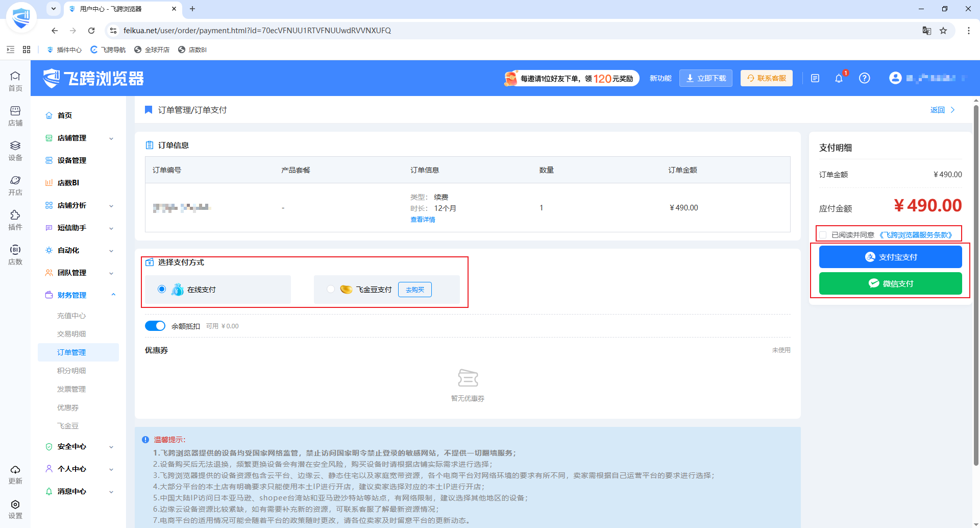Open 订单管理 in the finance submenu
980x528 pixels.
[79, 352]
